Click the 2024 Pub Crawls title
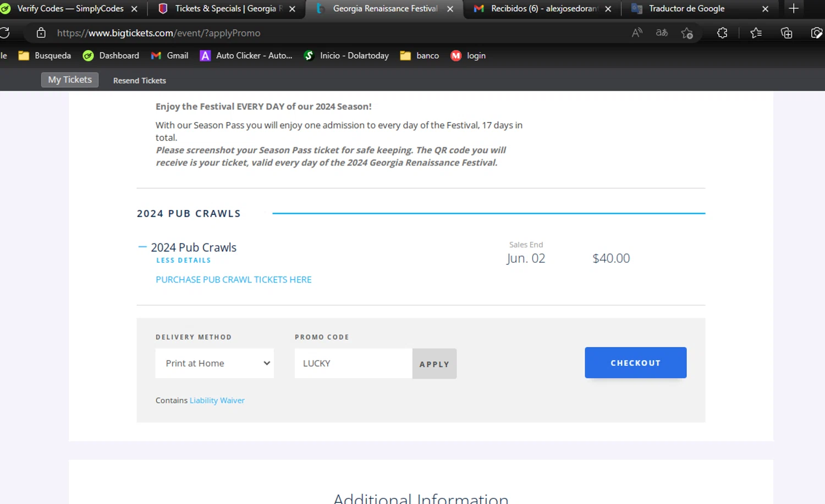 point(194,247)
